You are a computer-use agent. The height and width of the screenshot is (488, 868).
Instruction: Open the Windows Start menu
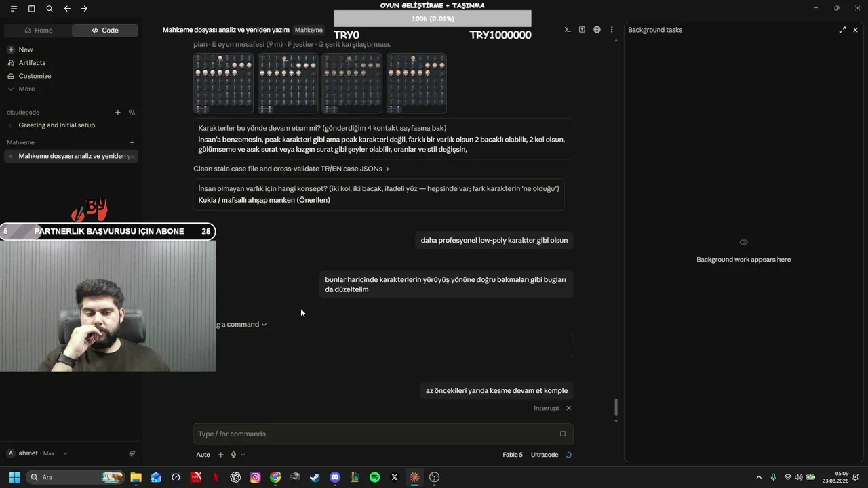coord(14,477)
